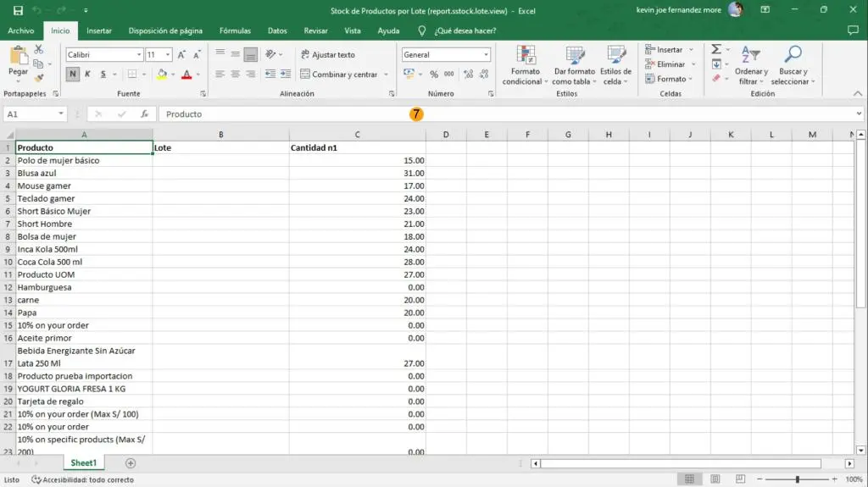Toggle Ajustar texto wrap option
Image resolution: width=868 pixels, height=487 pixels.
[327, 54]
